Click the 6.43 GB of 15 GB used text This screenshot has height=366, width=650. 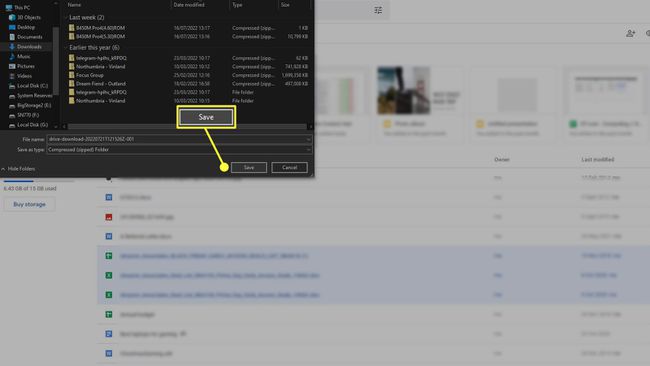(30, 188)
